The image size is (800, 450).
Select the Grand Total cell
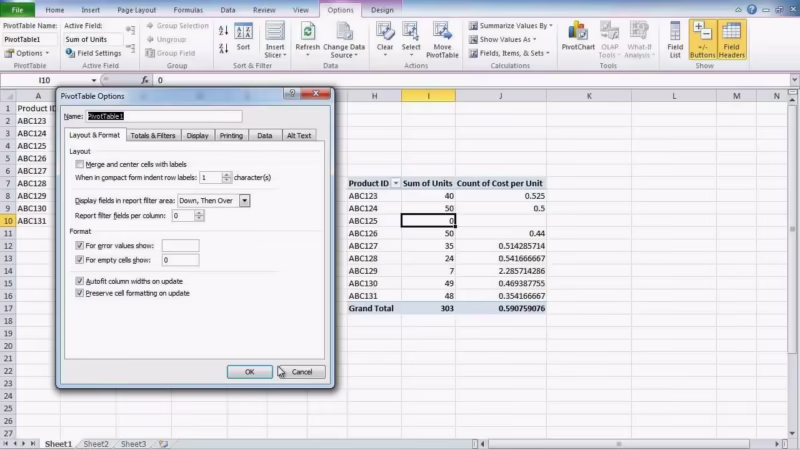click(x=374, y=308)
